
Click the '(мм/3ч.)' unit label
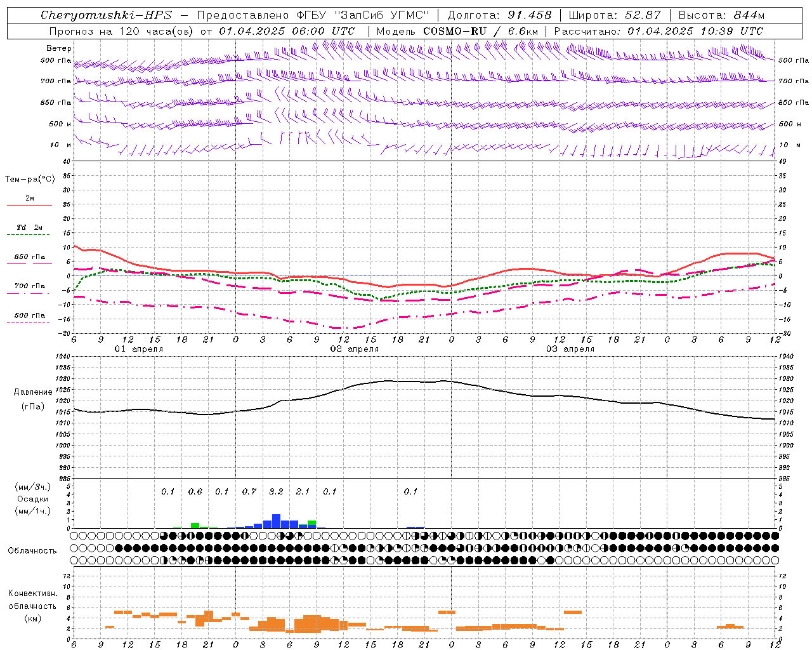[32, 487]
